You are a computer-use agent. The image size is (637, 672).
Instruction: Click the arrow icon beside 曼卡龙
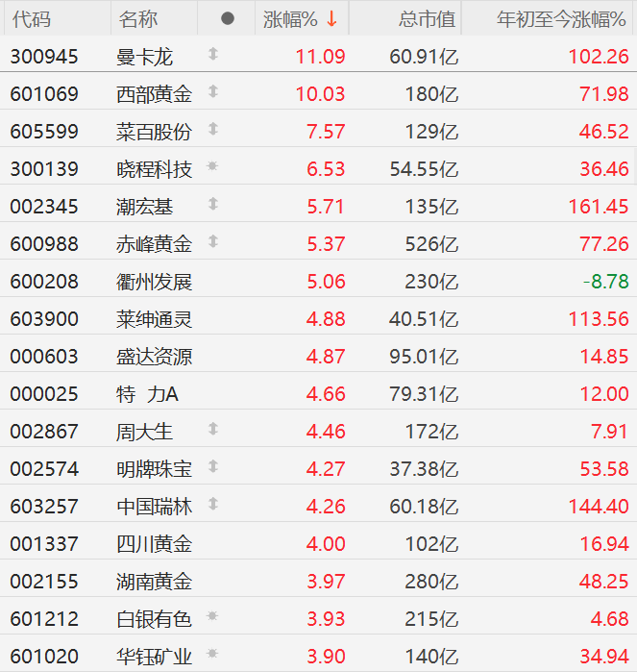pos(213,54)
